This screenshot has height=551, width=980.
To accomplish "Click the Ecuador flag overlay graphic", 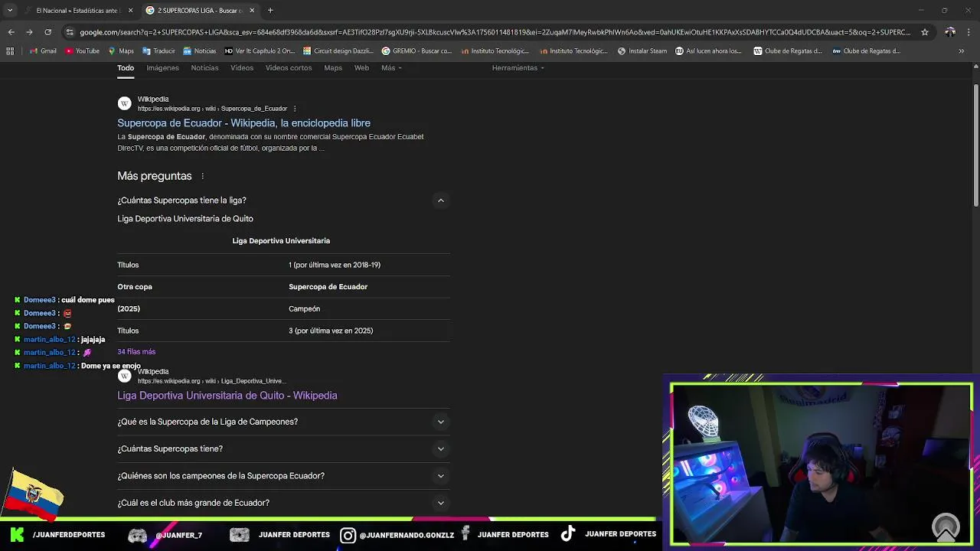I will click(33, 494).
